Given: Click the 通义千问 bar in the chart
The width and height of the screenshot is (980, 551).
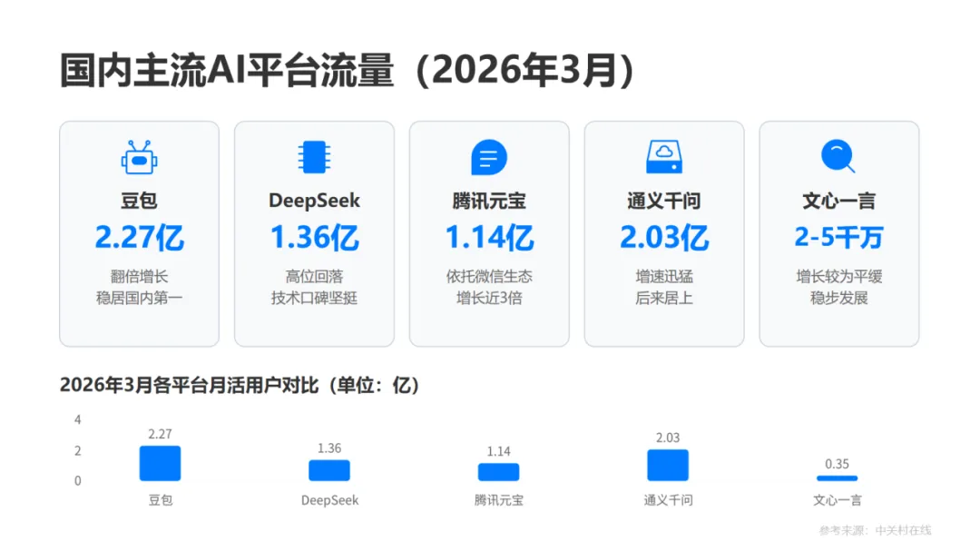Looking at the screenshot, I should pos(668,466).
